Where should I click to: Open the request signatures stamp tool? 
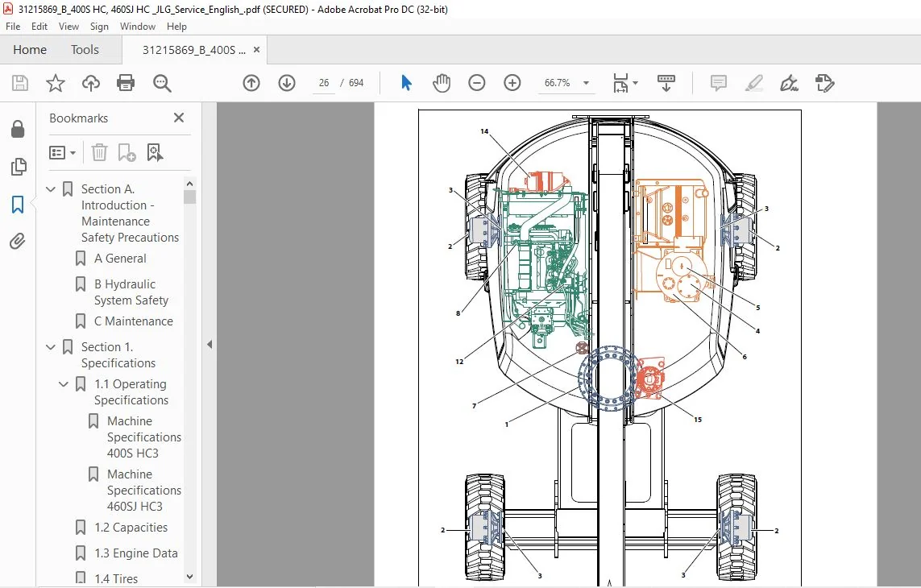pos(824,83)
